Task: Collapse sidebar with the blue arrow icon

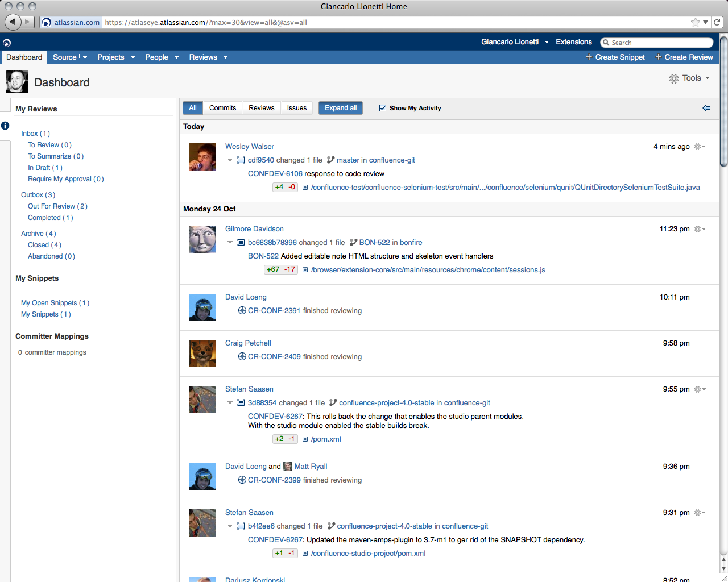Action: 706,108
